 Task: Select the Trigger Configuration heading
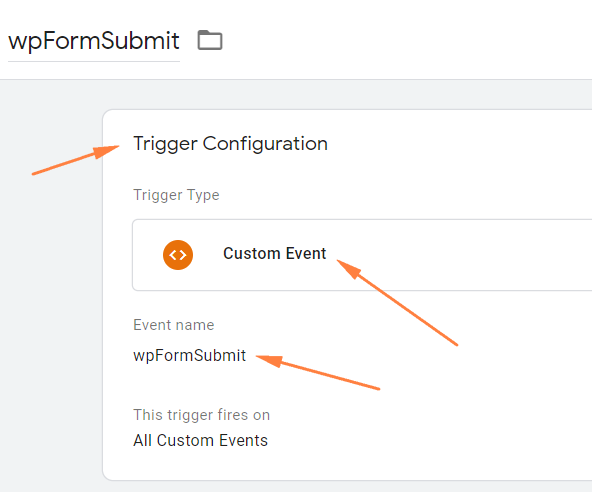coord(230,144)
